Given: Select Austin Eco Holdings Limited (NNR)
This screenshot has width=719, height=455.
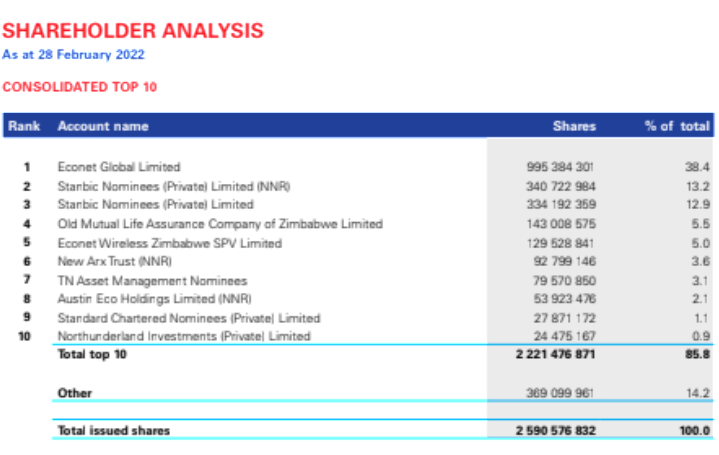Looking at the screenshot, I should pos(155,298).
